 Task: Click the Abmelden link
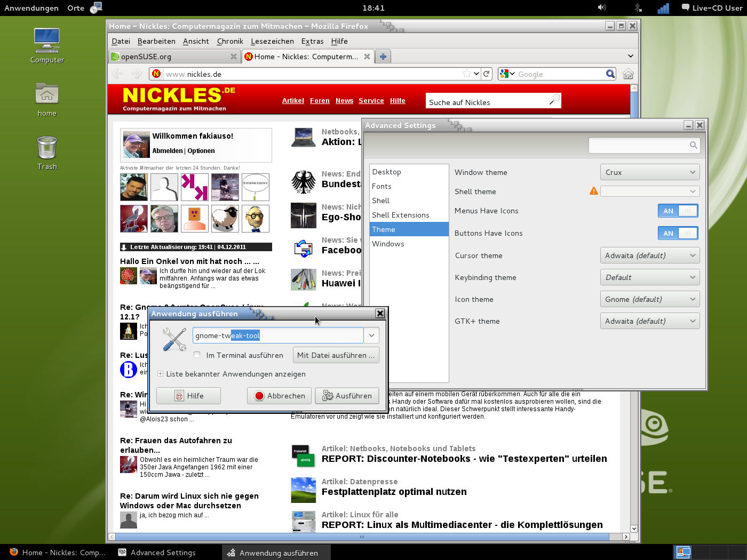click(x=168, y=151)
